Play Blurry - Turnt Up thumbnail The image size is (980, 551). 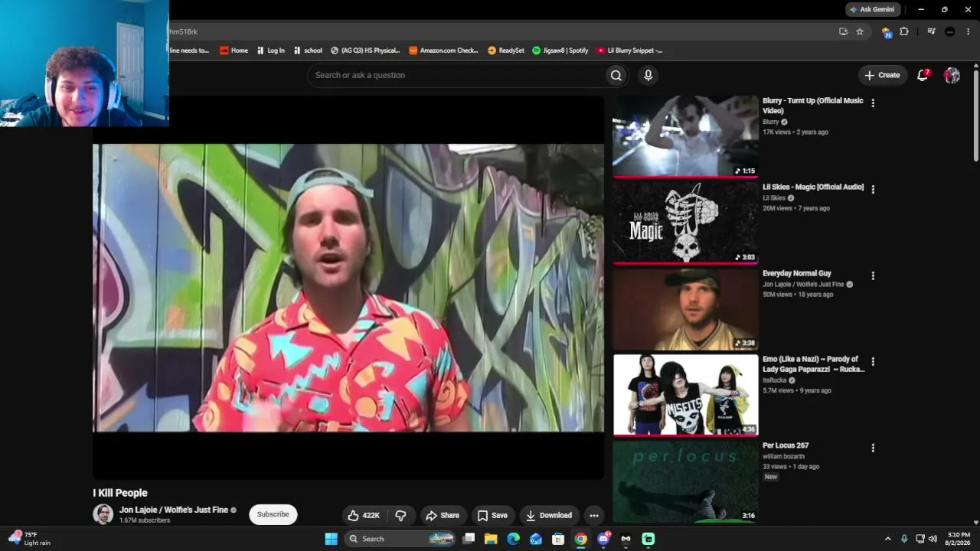[685, 136]
